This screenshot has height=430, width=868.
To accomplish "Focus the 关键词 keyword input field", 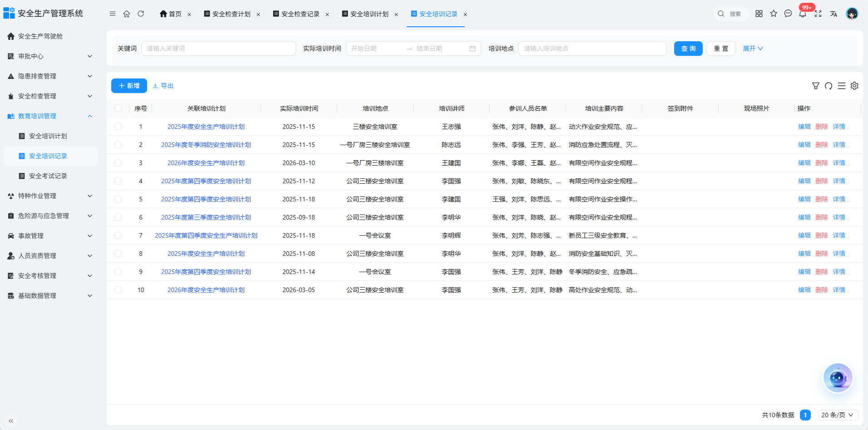I will click(218, 49).
